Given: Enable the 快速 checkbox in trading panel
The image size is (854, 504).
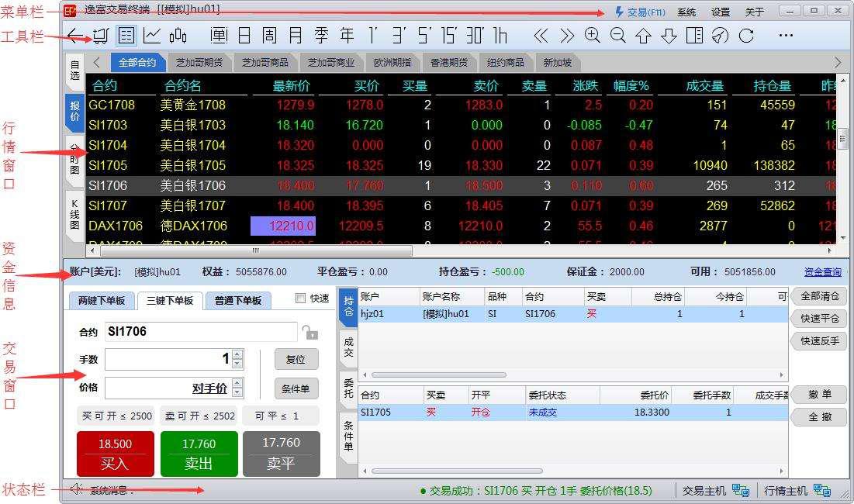Looking at the screenshot, I should point(299,299).
